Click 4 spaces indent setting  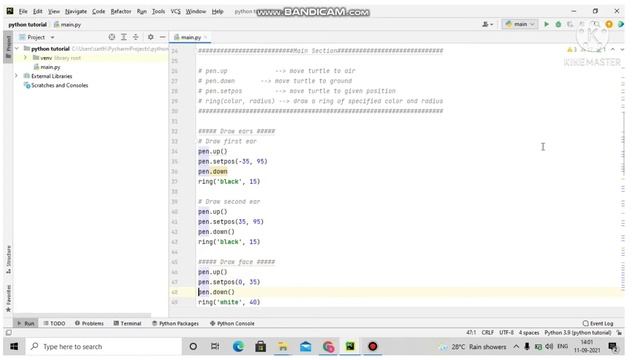click(529, 333)
